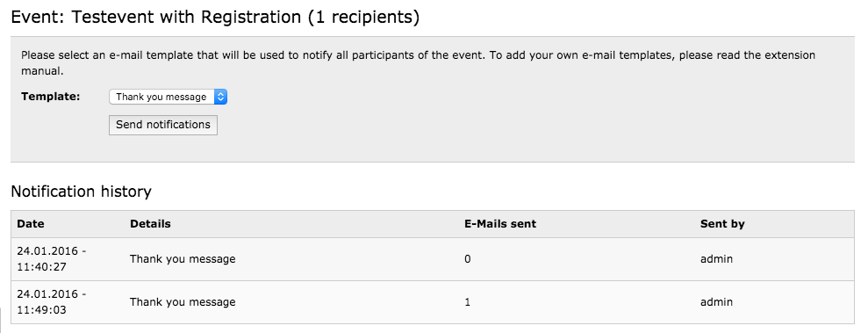Select the Sent by column header
The image size is (868, 333).
pyautogui.click(x=722, y=224)
